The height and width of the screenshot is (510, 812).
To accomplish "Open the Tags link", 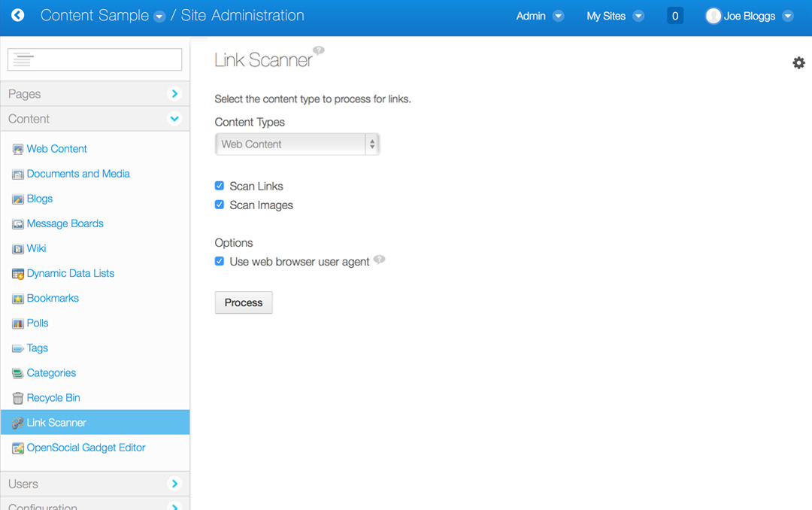I will pos(38,348).
